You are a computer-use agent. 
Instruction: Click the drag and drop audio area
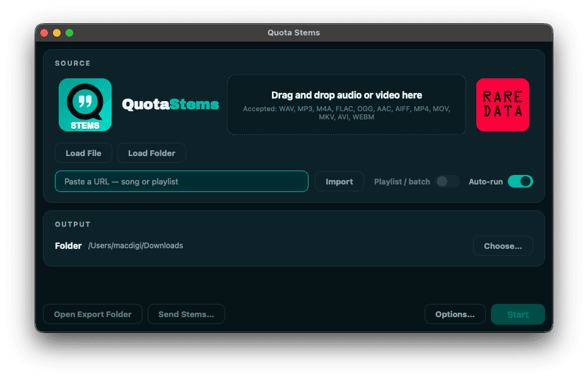[346, 105]
